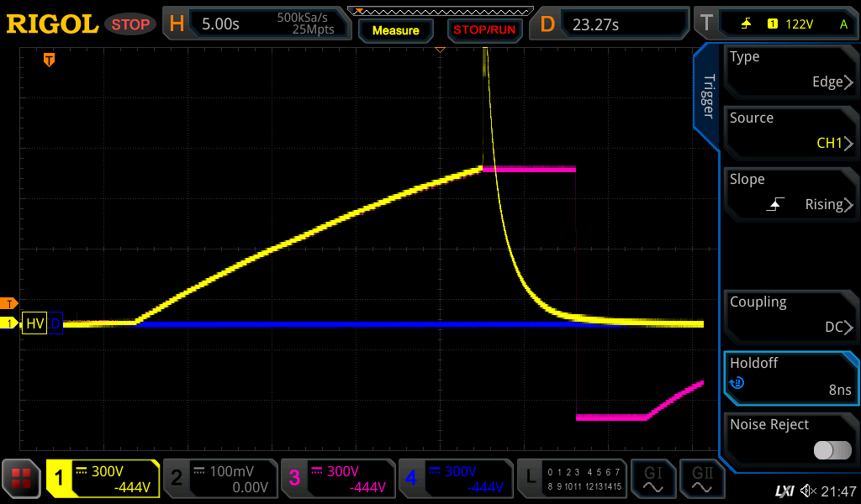Toggle channel 3 magenta 300V tab

[338, 480]
